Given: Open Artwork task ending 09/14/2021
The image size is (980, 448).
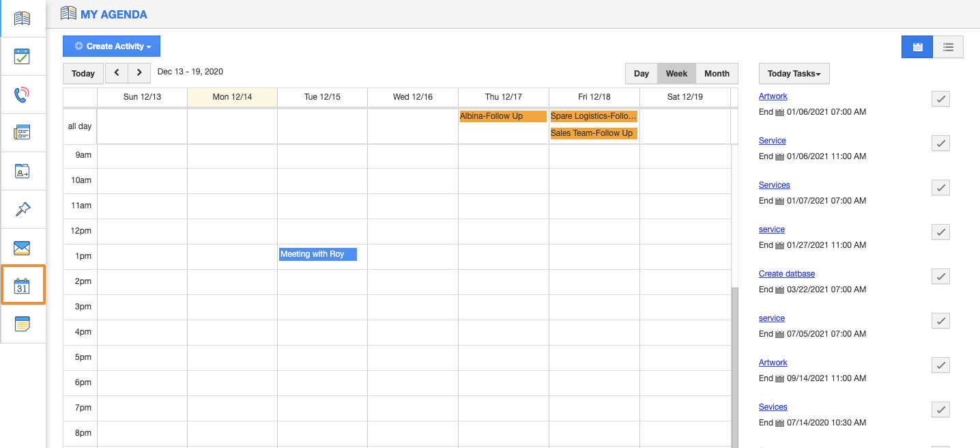Looking at the screenshot, I should click(x=773, y=363).
